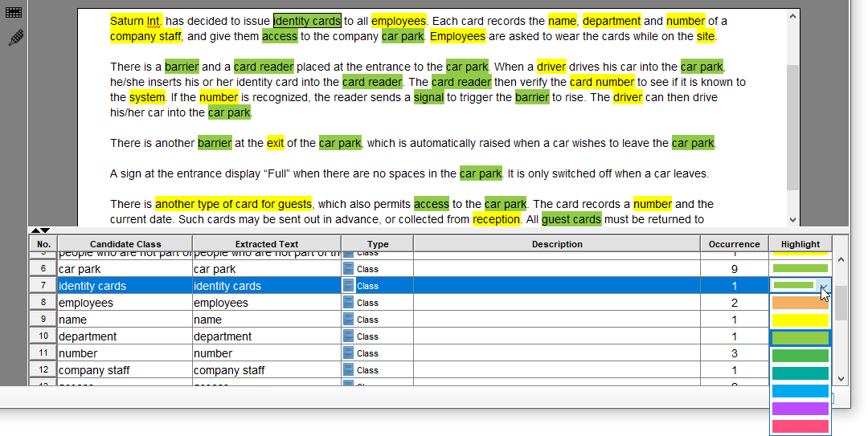Pick the yellow highlight color
Viewport: 868px width, 436px height.
tap(800, 320)
